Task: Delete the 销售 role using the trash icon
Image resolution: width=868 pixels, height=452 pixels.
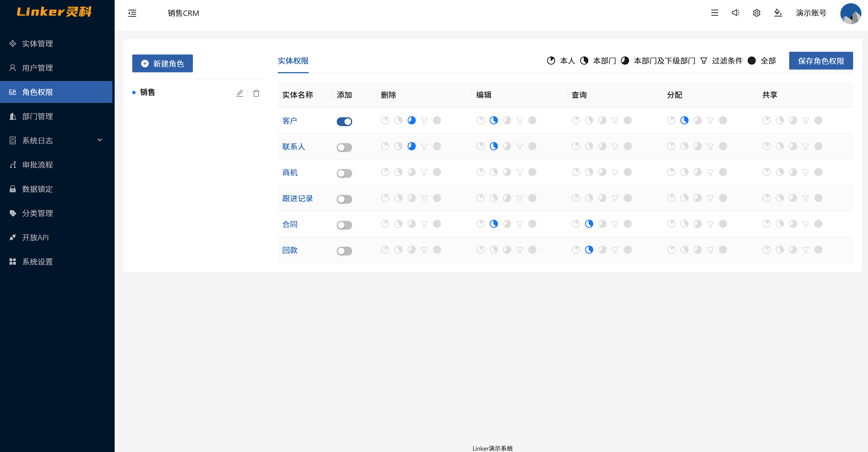Action: pyautogui.click(x=256, y=93)
